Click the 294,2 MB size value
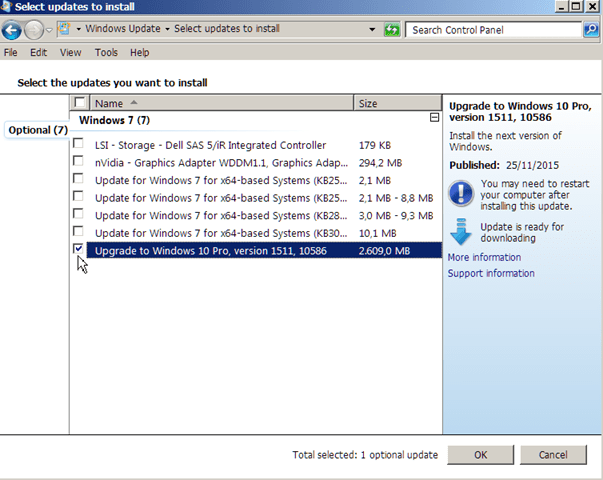 coord(380,163)
